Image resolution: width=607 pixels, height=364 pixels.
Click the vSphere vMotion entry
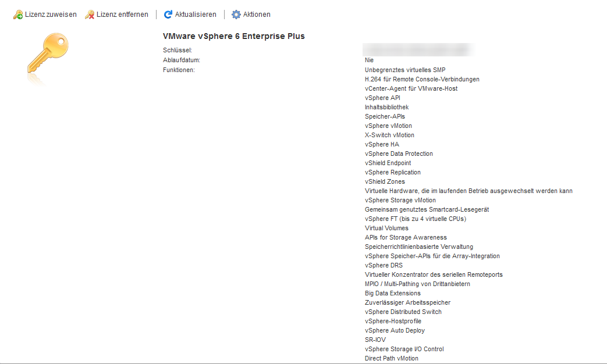point(388,126)
